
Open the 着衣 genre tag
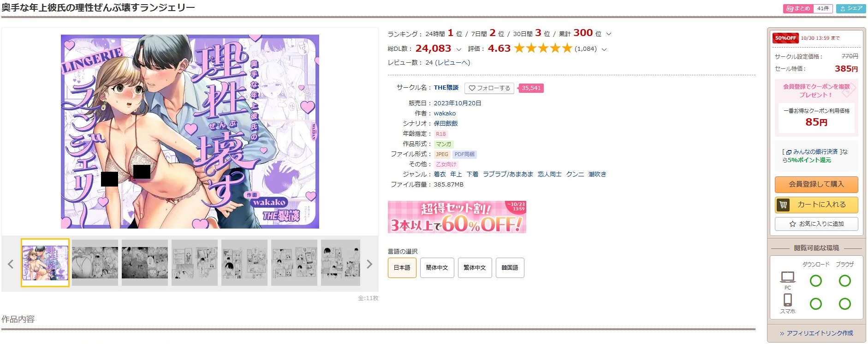[440, 174]
